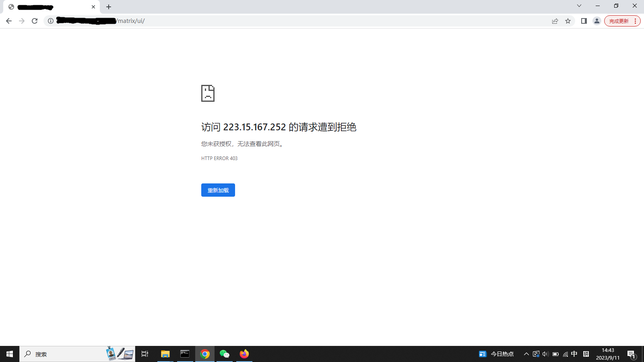Screen dimensions: 644x362
Task: Click the 重新加载 reload button
Action: (x=218, y=190)
